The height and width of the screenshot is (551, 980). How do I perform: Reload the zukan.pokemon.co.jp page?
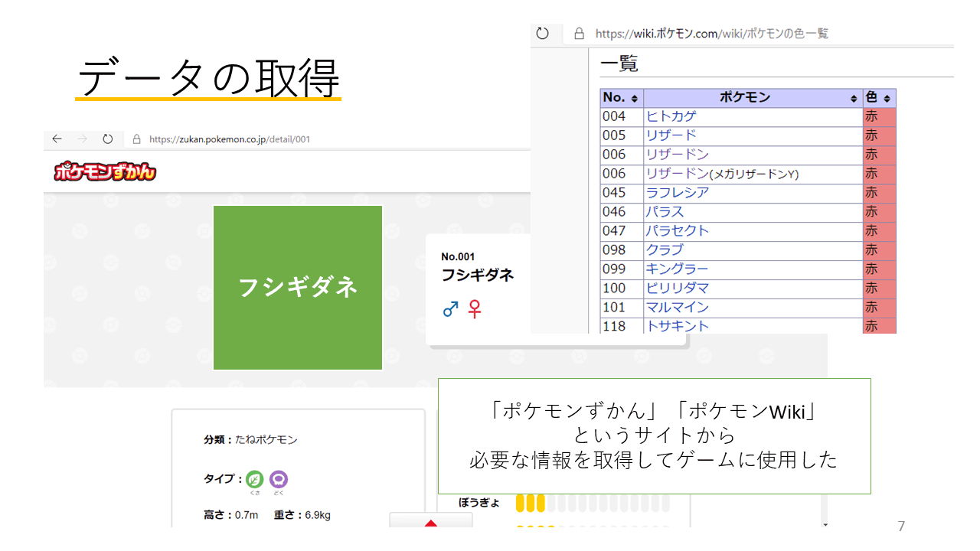pos(108,139)
